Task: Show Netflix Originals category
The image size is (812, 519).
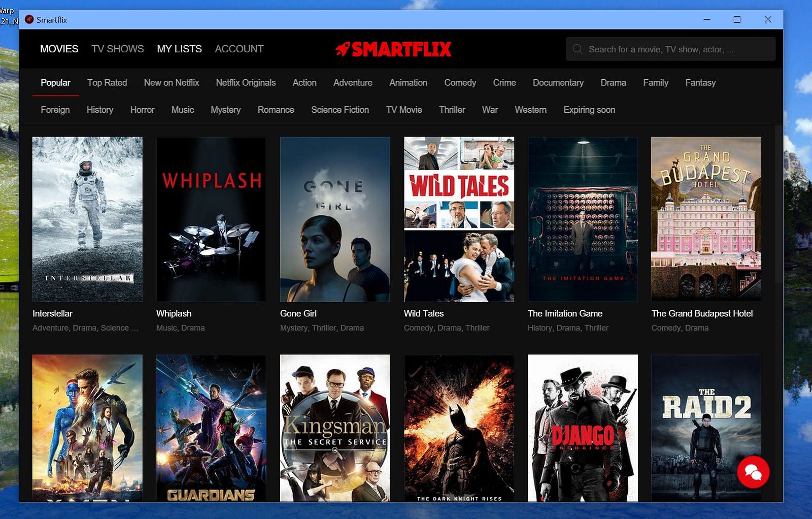Action: point(246,83)
